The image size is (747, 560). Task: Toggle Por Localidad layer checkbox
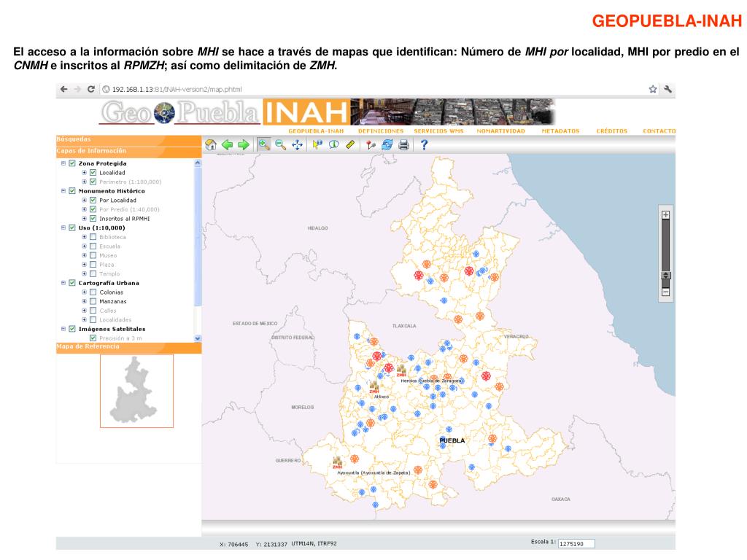click(93, 200)
